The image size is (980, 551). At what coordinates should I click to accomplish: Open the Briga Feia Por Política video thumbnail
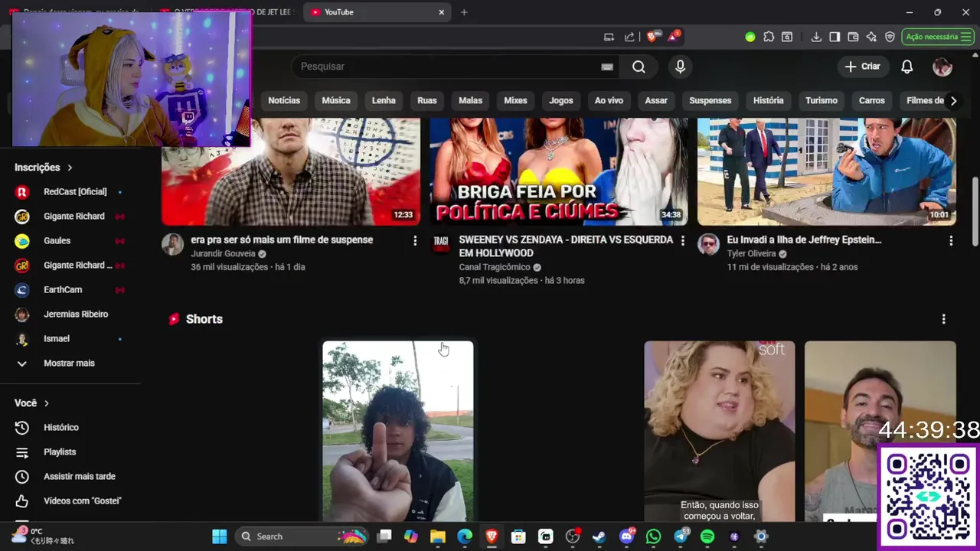(558, 171)
